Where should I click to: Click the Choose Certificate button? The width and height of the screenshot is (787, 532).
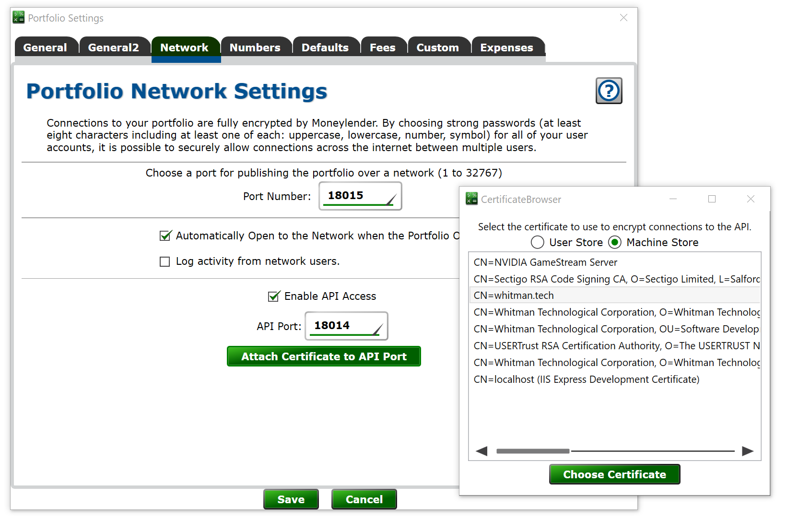click(x=614, y=474)
